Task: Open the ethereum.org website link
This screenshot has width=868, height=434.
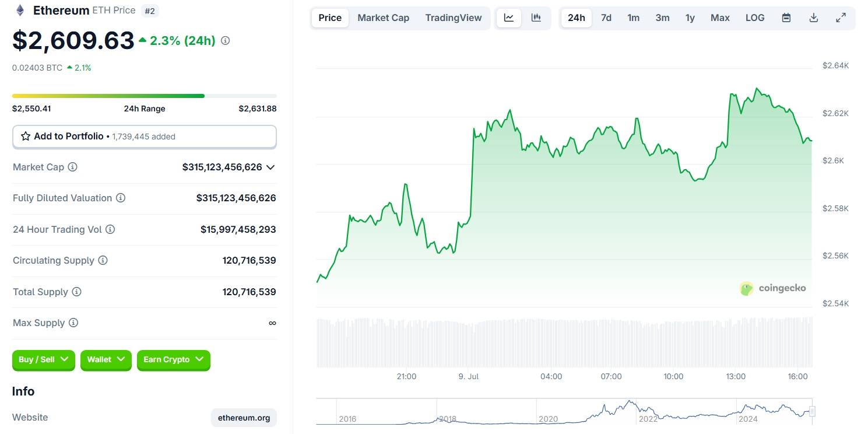Action: point(244,418)
